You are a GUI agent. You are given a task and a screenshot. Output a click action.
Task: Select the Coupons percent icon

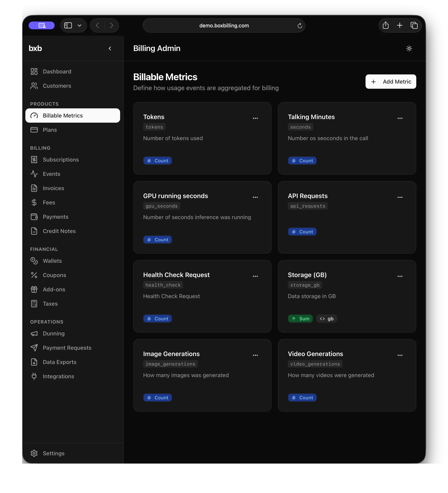click(34, 275)
